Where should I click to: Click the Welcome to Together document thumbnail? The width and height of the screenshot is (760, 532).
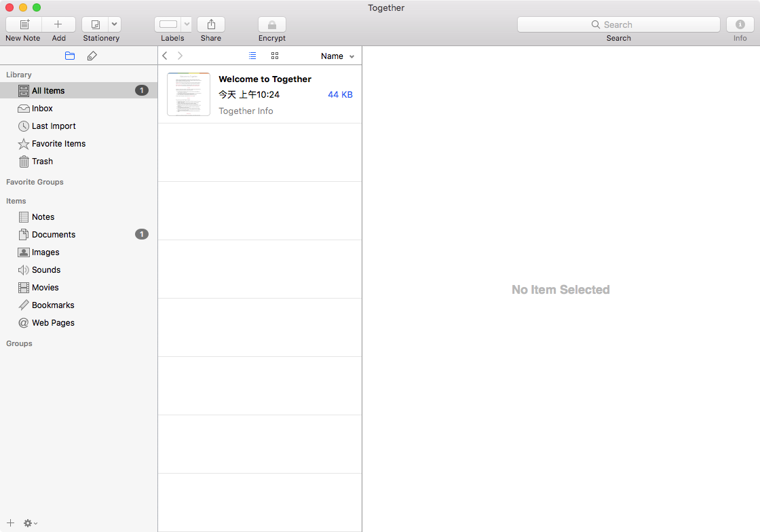tap(189, 94)
